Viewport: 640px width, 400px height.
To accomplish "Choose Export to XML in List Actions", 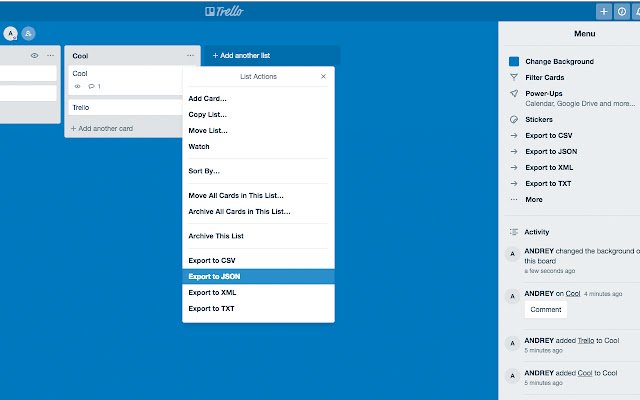I will pos(258,293).
